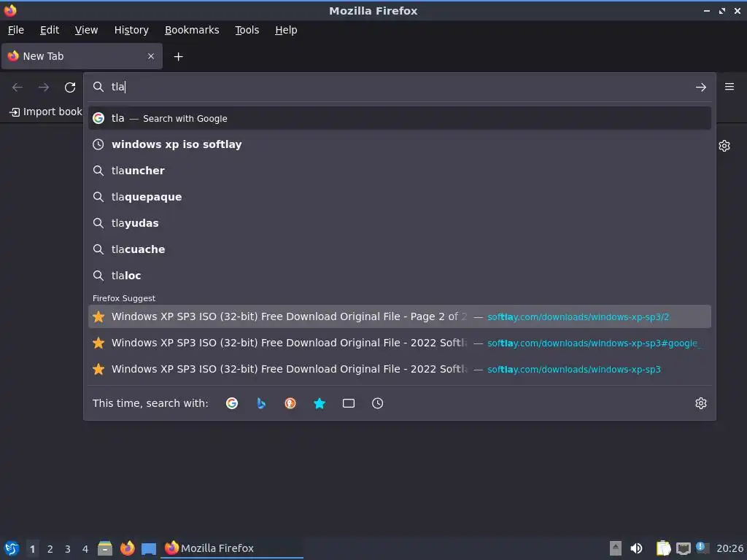Open the update notifier tray icon

point(703,548)
